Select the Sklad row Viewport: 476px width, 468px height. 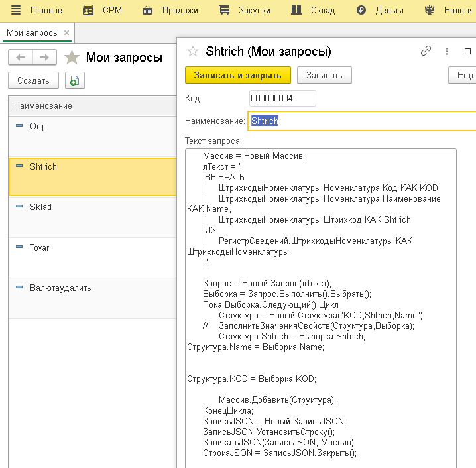(x=93, y=217)
